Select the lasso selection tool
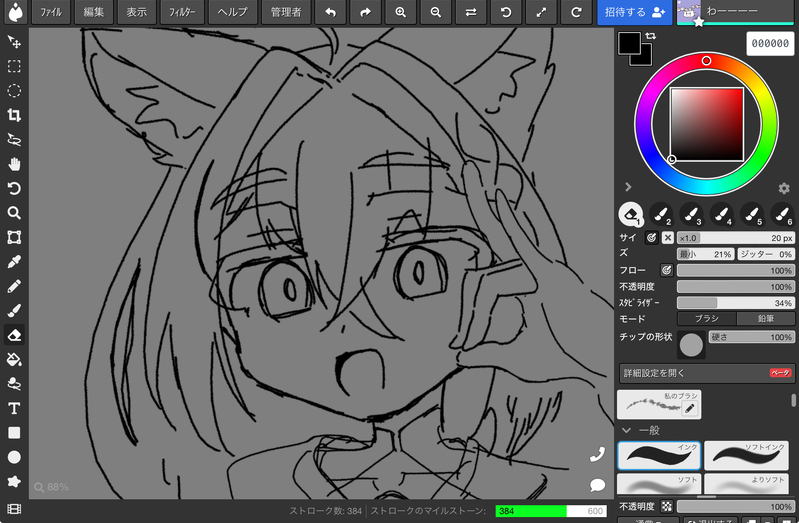799x523 pixels. pos(14,140)
